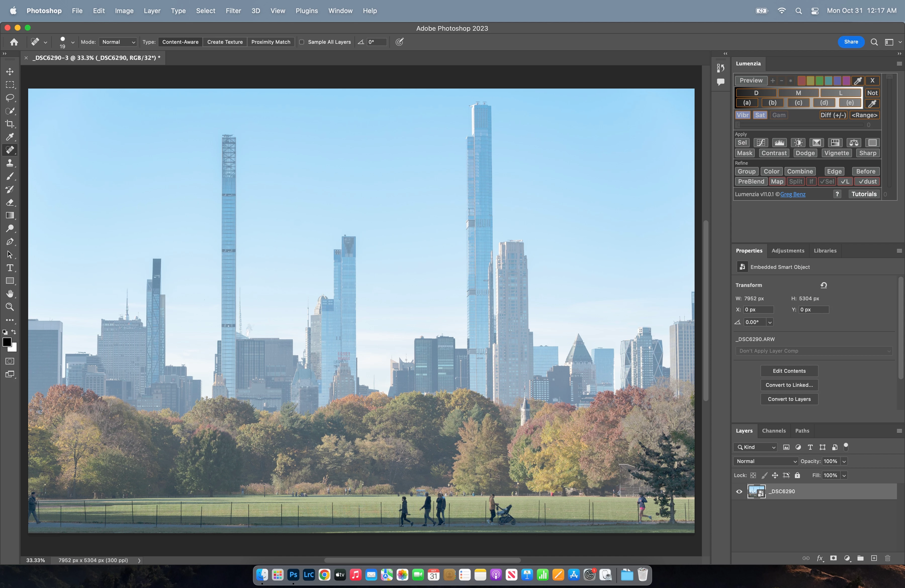Click the foreground color swatch
Screen dimensions: 905x588
pos(7,342)
